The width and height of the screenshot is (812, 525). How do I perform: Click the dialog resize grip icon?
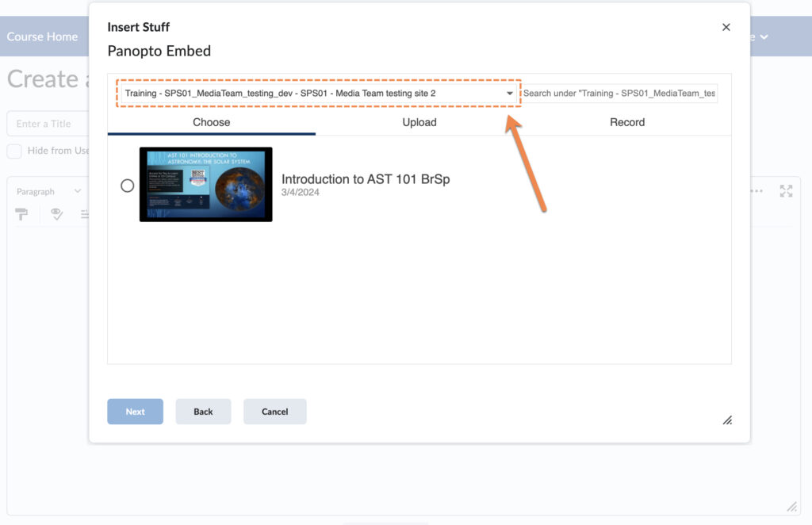pos(726,420)
